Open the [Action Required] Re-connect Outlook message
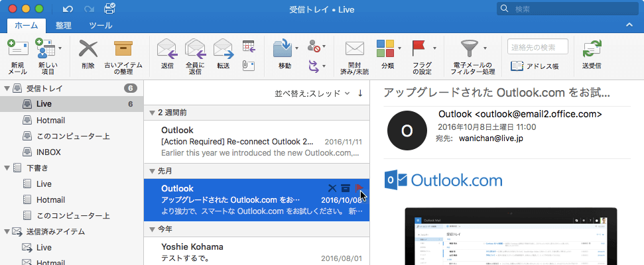The image size is (644, 265). point(257,142)
